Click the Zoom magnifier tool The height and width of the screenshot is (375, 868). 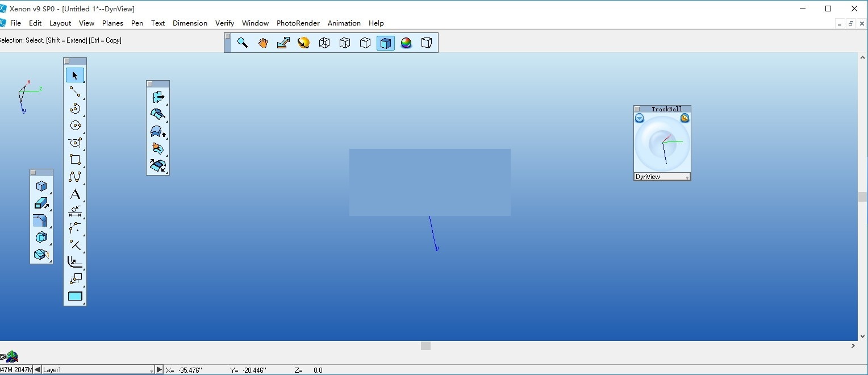click(x=243, y=43)
